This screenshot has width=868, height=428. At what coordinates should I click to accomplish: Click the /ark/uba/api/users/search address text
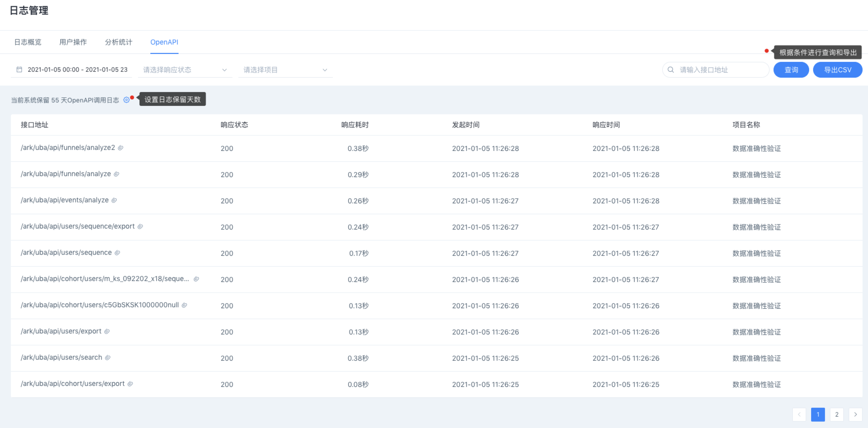pos(61,357)
